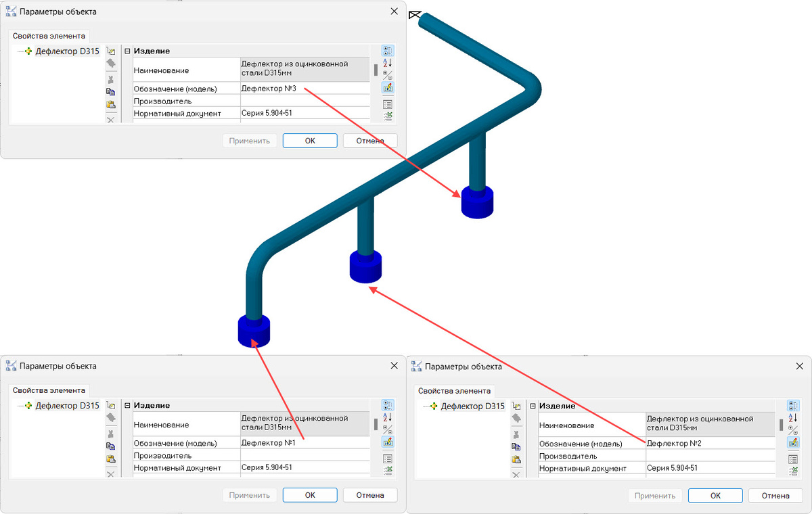This screenshot has width=812, height=514.
Task: Click the paste icon in the Дефлектор №1 dialog
Action: pos(111,459)
